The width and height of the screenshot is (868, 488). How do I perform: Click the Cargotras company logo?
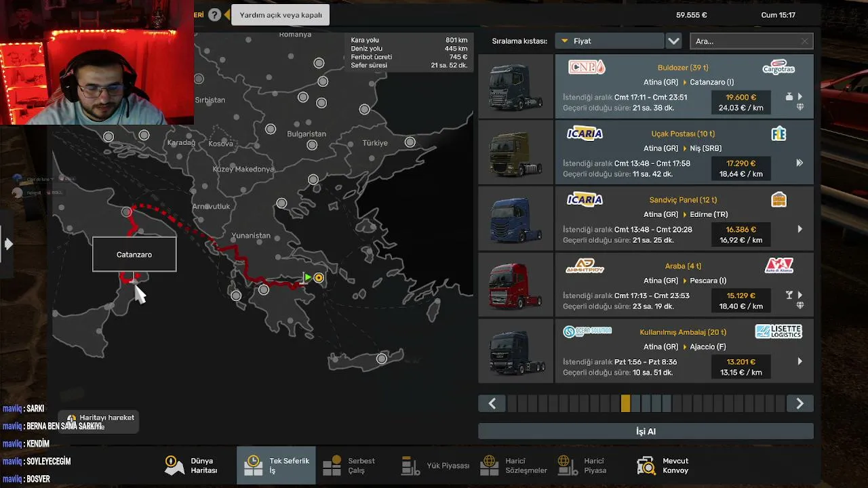[x=778, y=68]
